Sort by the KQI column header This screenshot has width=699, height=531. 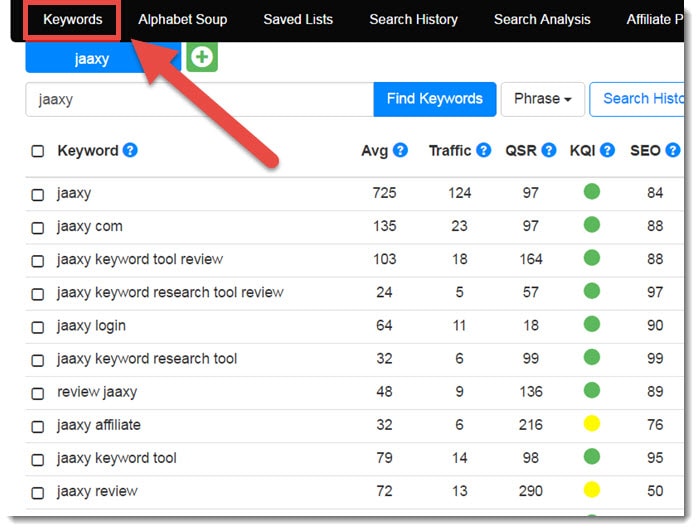coord(582,151)
